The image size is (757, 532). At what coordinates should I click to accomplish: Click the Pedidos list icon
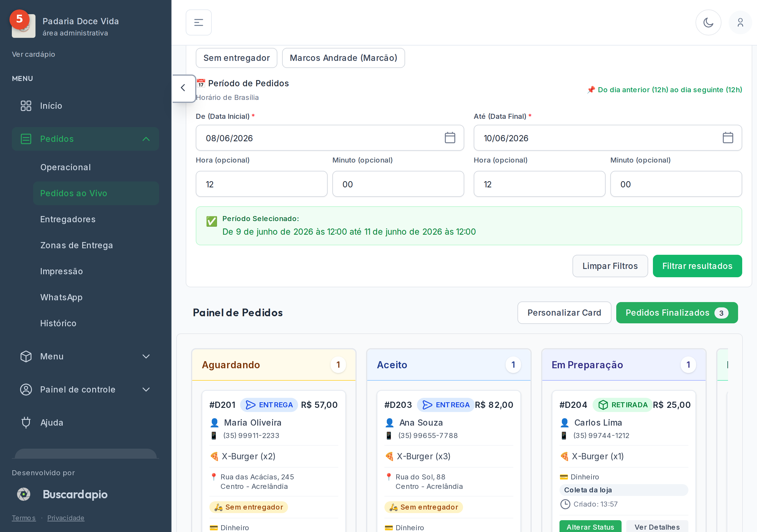pyautogui.click(x=26, y=139)
